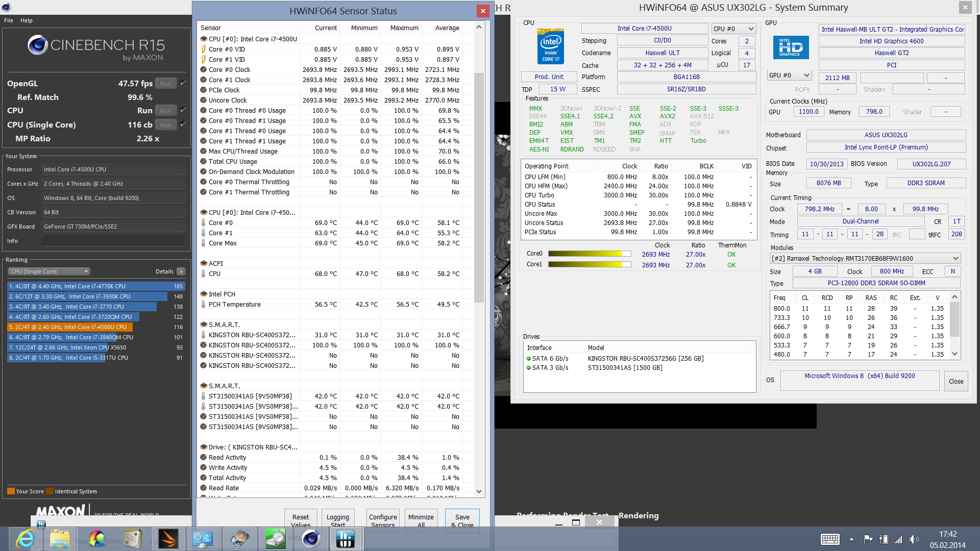Viewport: 980px width, 551px height.
Task: Toggle the CPU test checkmark
Action: pos(183,110)
